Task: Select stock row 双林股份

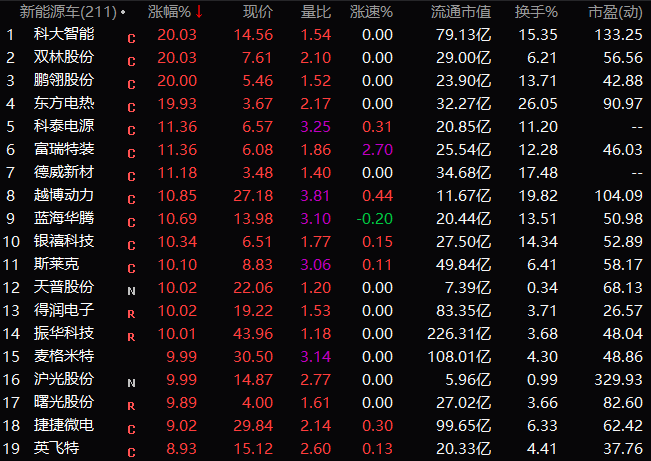Action: click(326, 58)
